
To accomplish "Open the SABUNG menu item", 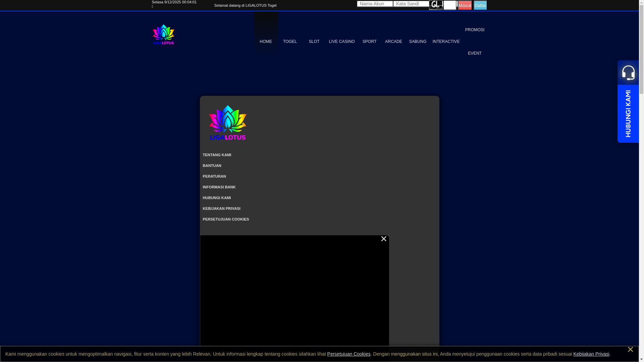I will click(418, 42).
